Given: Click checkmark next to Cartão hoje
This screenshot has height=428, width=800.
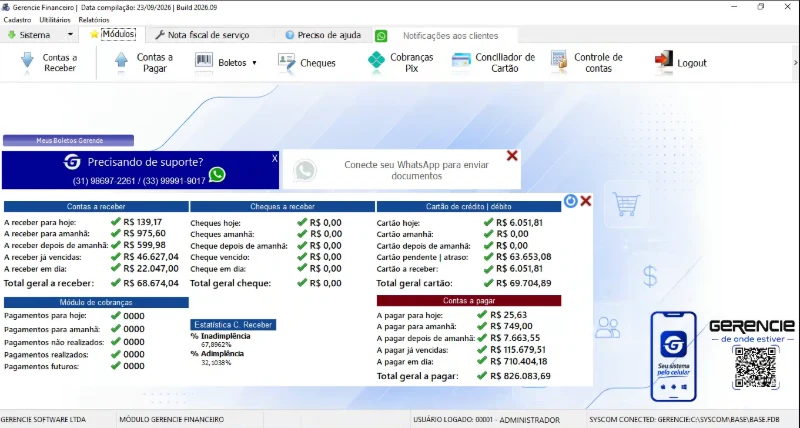Looking at the screenshot, I should (488, 222).
